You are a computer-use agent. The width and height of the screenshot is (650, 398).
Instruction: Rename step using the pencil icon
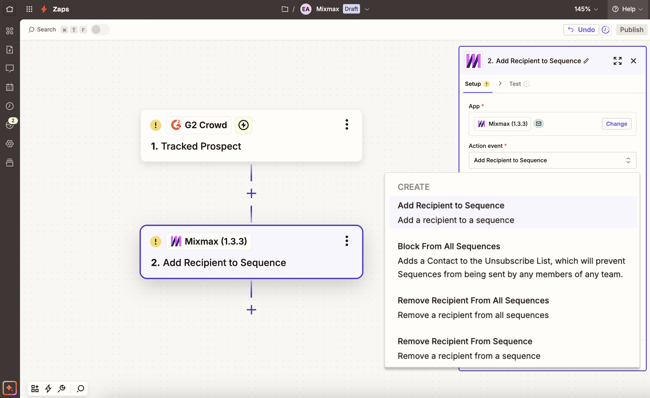coord(586,61)
